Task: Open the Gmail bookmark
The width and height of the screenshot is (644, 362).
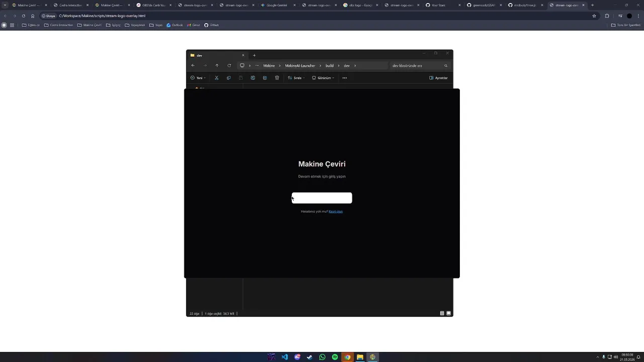Action: 193,25
